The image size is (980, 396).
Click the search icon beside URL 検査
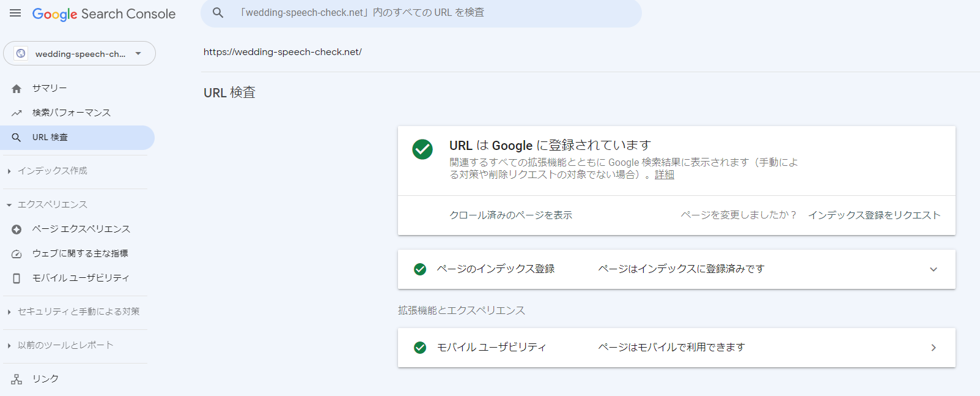(17, 138)
